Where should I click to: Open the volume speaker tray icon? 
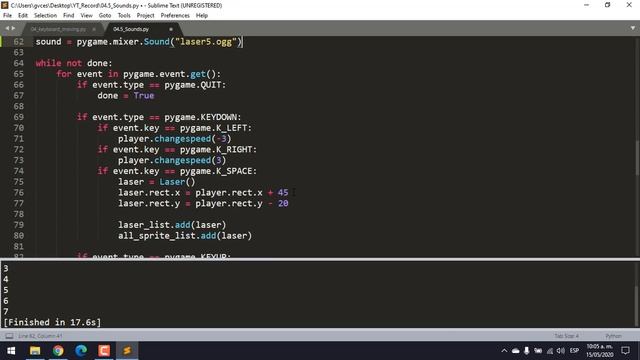pos(561,351)
